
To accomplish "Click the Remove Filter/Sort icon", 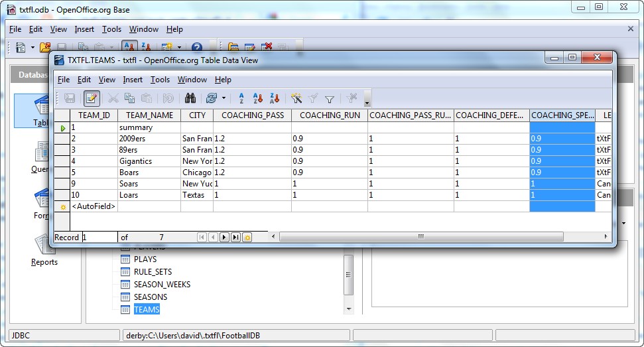I will (x=352, y=98).
